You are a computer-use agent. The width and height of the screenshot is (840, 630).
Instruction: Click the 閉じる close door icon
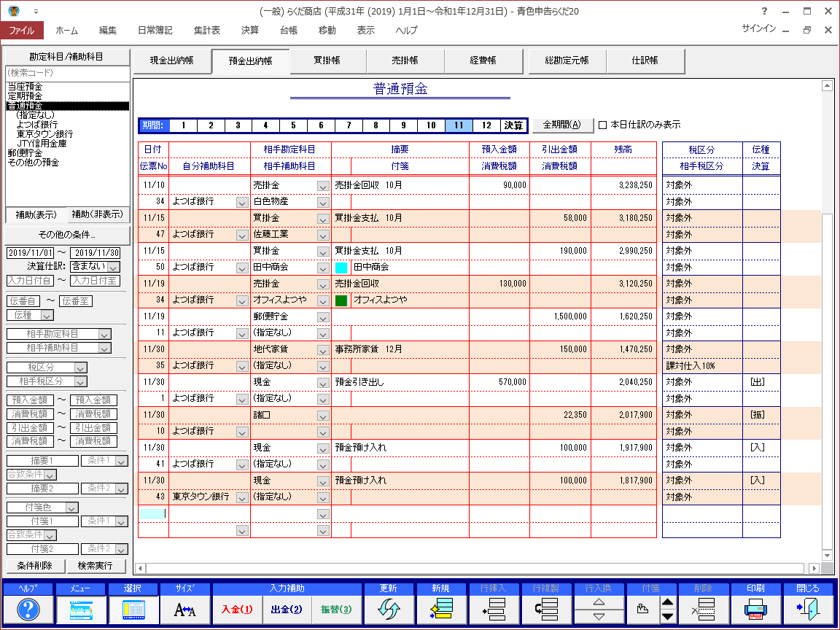click(x=808, y=610)
